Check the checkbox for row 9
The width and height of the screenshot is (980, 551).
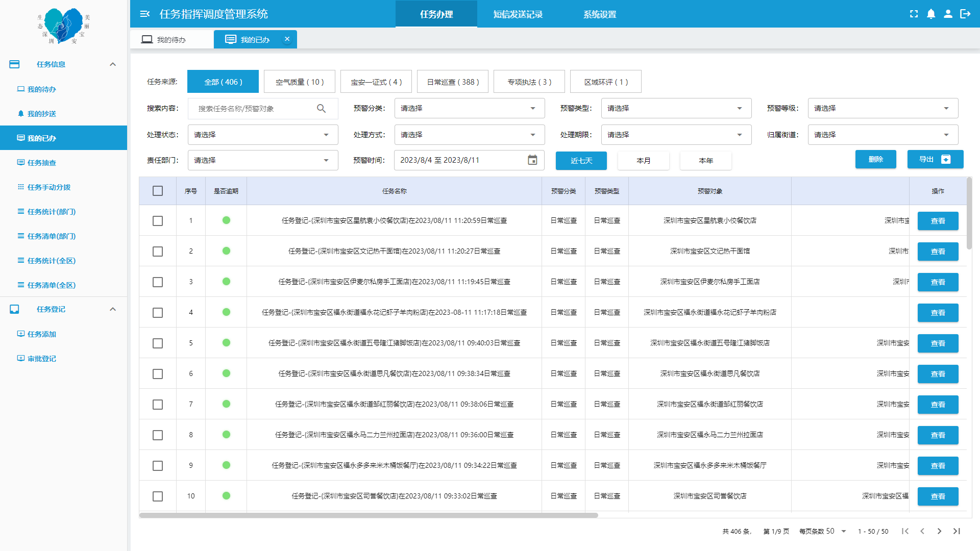pos(158,466)
